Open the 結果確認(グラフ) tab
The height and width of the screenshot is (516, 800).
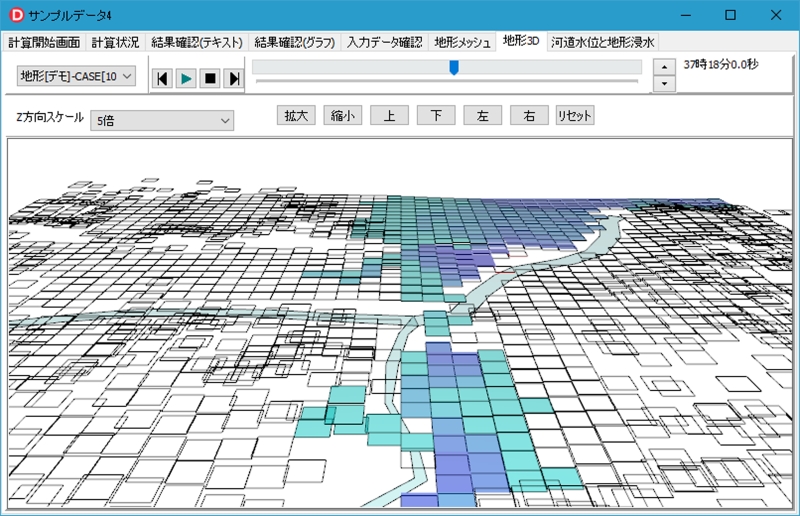point(294,42)
